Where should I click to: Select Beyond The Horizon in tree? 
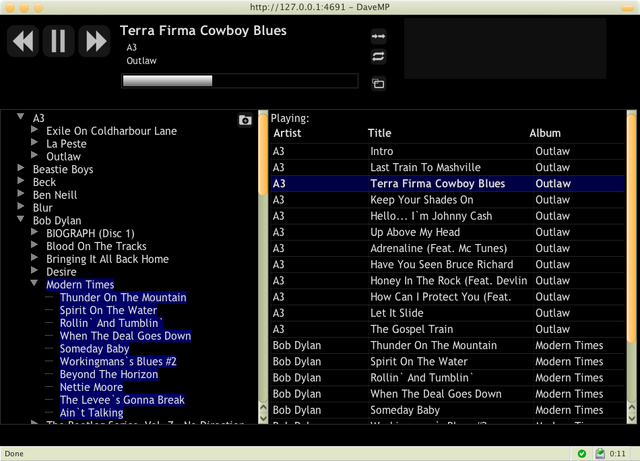109,374
